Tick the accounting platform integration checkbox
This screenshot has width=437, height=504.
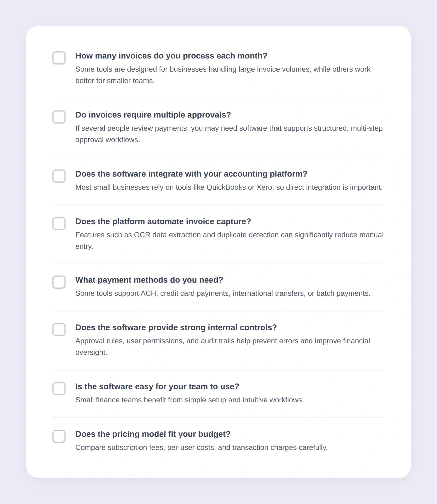pyautogui.click(x=59, y=176)
